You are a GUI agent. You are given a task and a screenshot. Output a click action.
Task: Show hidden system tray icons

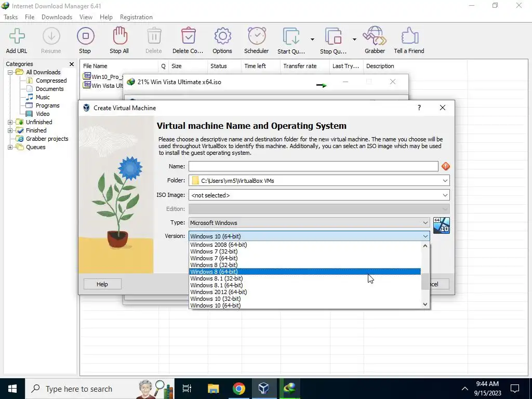pos(465,389)
